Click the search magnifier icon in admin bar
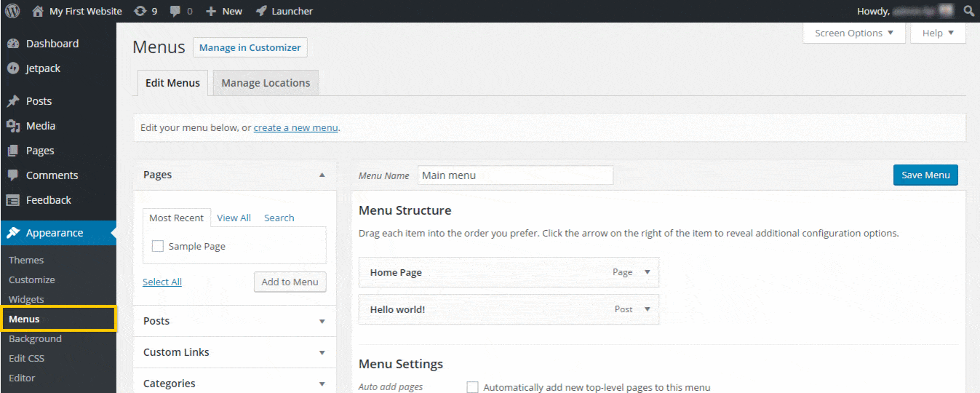This screenshot has width=980, height=393. (968, 11)
